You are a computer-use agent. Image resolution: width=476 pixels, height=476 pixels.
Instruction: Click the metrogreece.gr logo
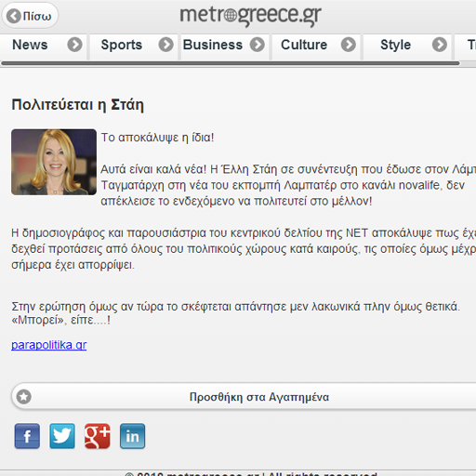(x=250, y=16)
